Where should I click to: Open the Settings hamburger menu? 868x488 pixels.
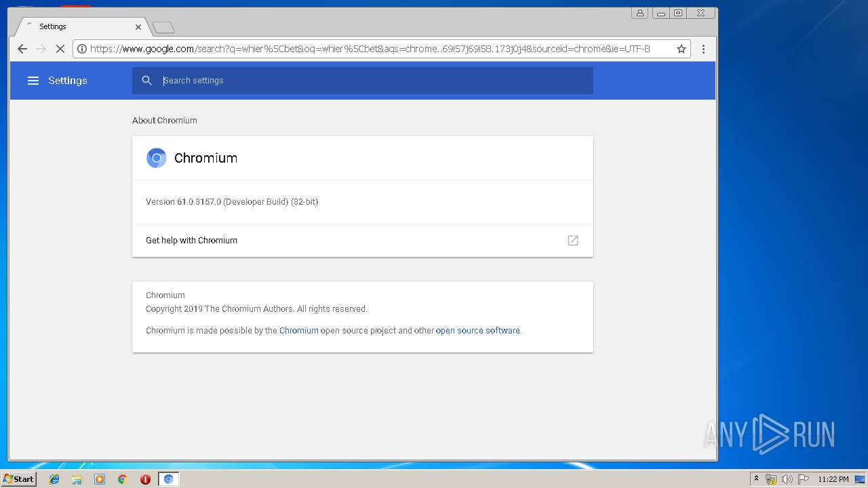pyautogui.click(x=33, y=81)
